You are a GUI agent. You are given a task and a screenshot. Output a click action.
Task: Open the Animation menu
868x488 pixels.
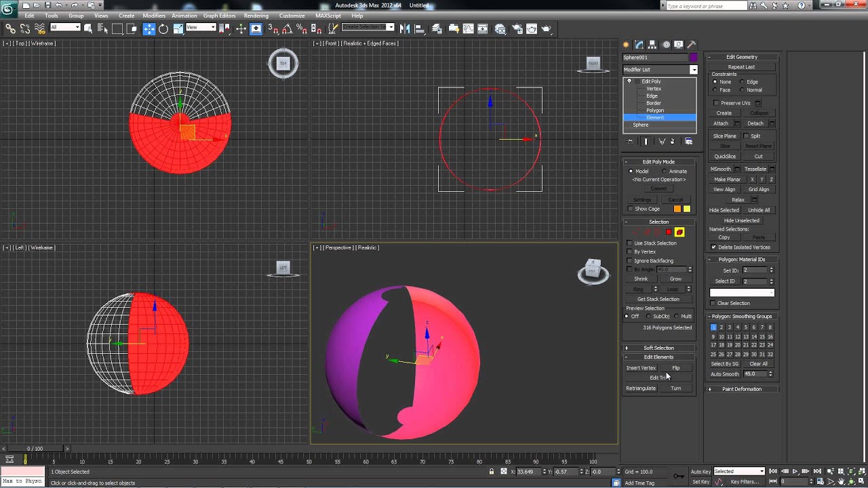(x=184, y=16)
